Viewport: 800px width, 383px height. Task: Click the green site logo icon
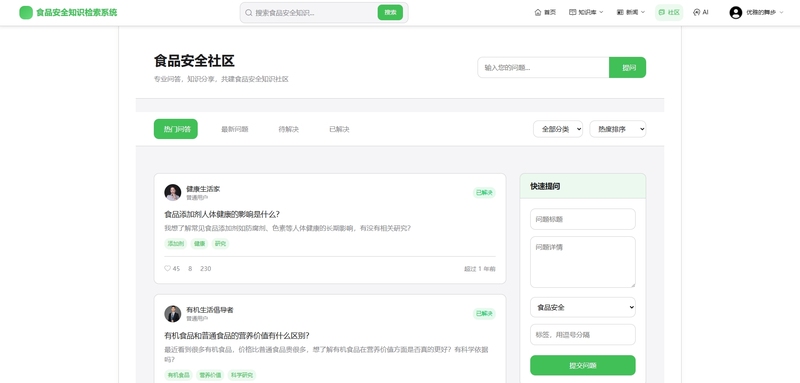26,13
